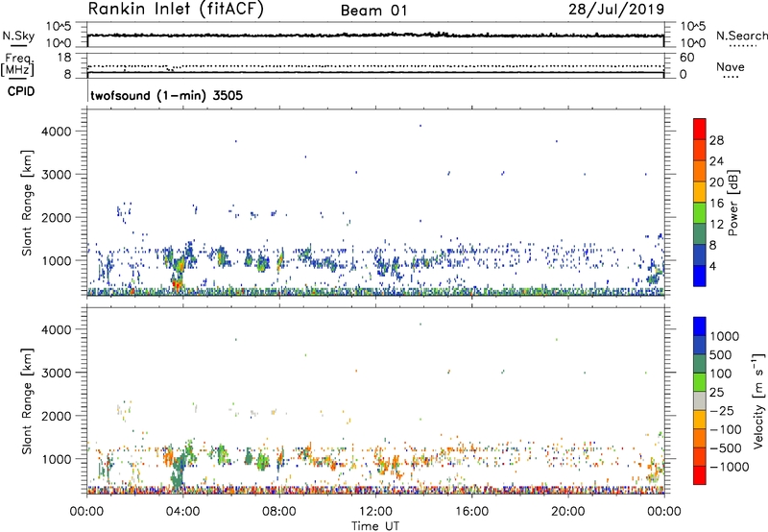This screenshot has width=768, height=532.
Task: Click the 'N.Sky' legend label
Action: (18, 36)
